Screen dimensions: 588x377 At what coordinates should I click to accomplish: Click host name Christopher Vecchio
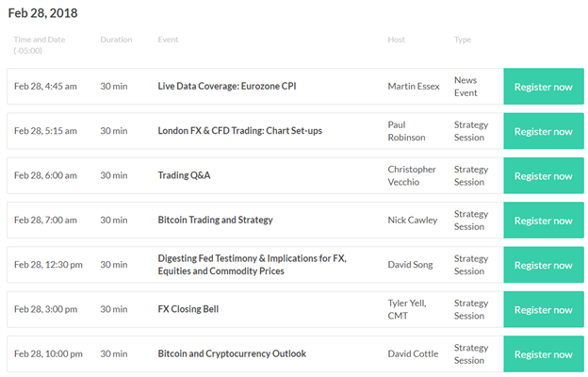coord(412,175)
